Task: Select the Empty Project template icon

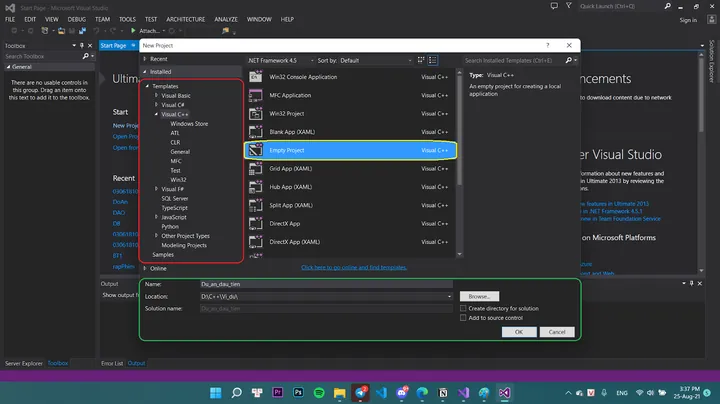Action: point(255,150)
